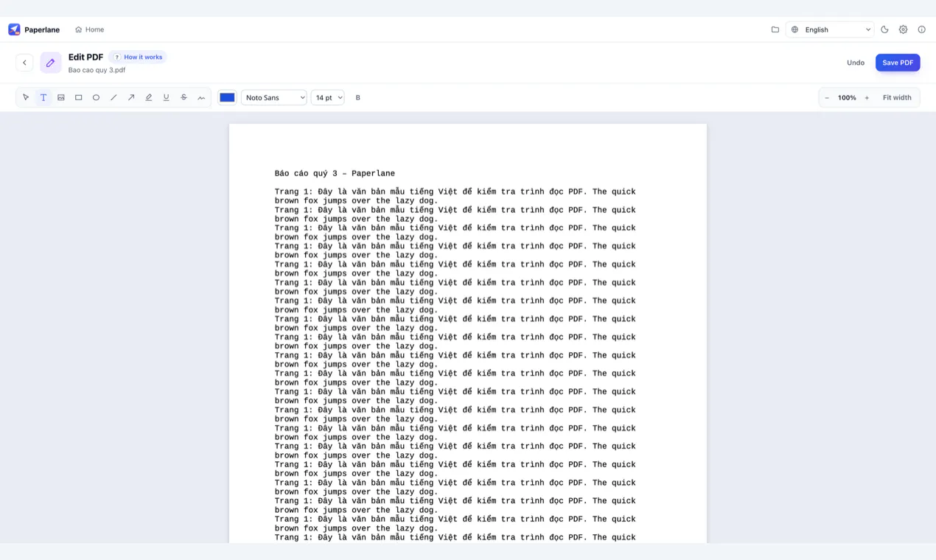Image resolution: width=936 pixels, height=560 pixels.
Task: Activate the Text tool
Action: (43, 97)
